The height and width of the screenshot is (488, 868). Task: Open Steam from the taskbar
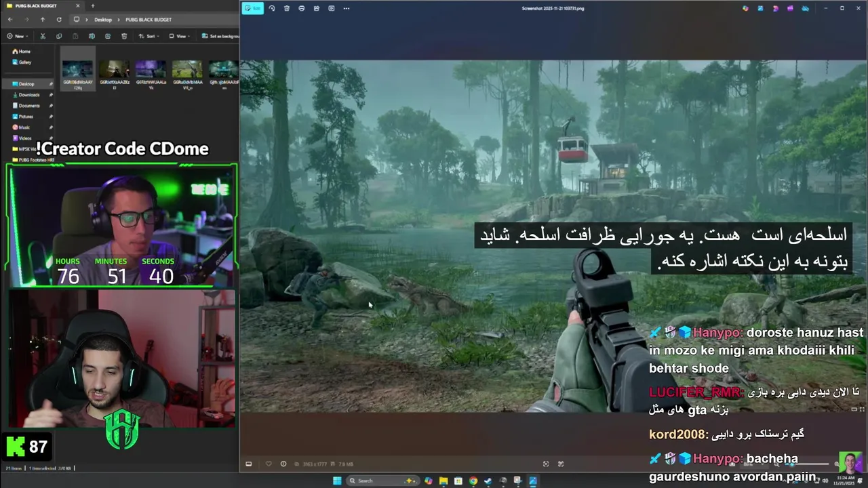(488, 481)
